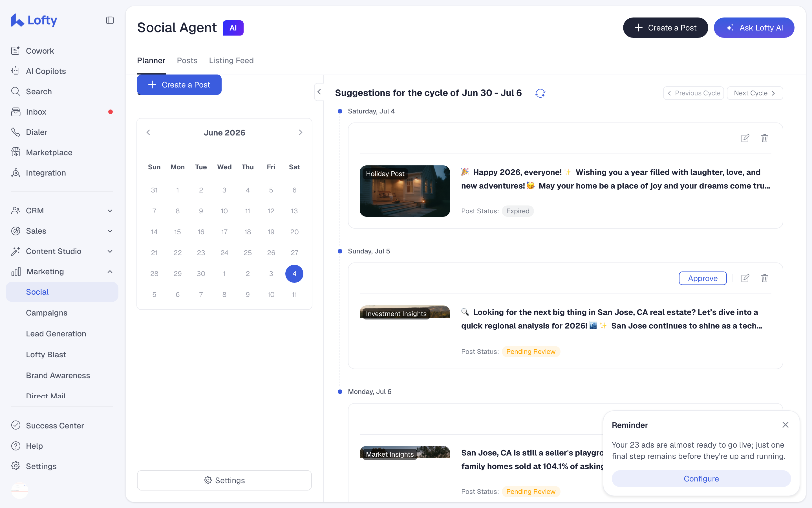Click the Lofty logo

34,20
